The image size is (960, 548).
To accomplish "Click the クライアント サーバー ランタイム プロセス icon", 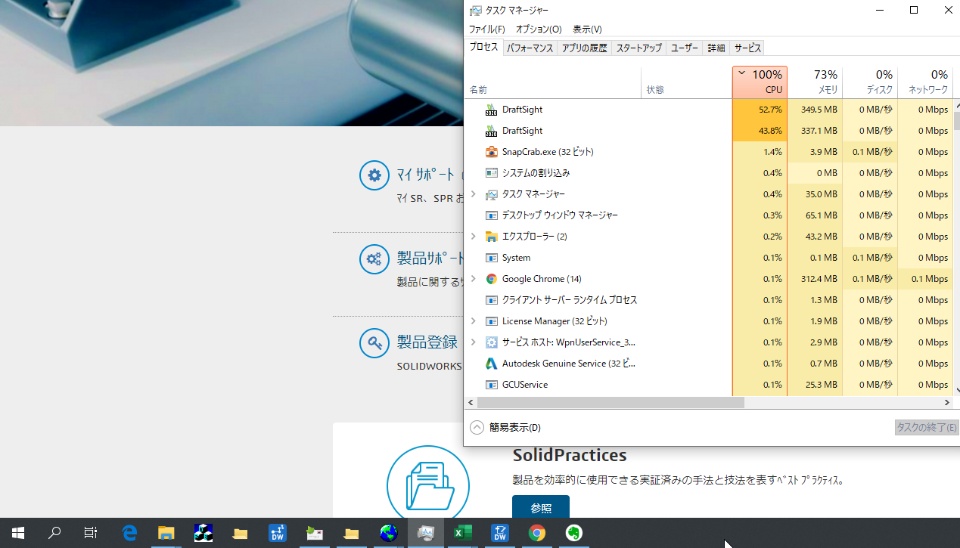I will tap(491, 300).
